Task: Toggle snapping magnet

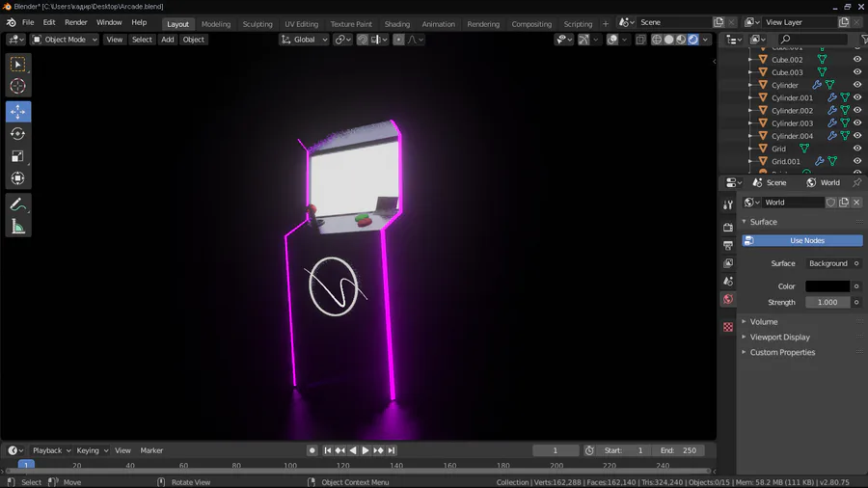Action: 362,40
